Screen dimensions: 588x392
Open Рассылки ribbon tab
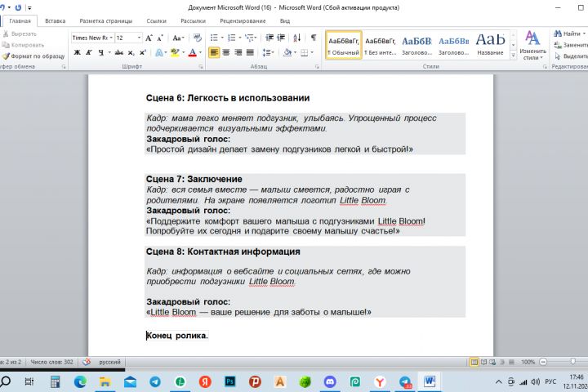[x=193, y=21]
